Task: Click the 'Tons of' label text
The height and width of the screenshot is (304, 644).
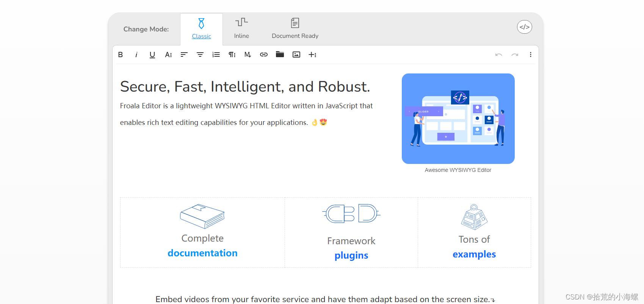Action: 474,239
